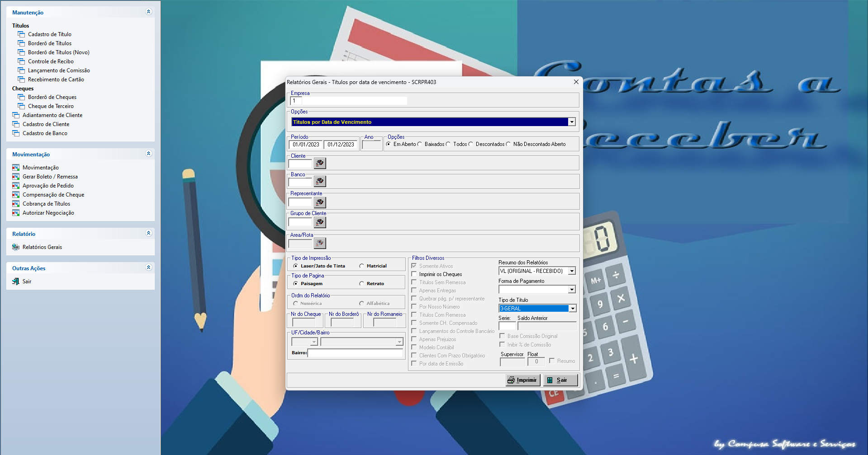
Task: Enable Imprimir os Cheques checkbox
Action: (414, 274)
